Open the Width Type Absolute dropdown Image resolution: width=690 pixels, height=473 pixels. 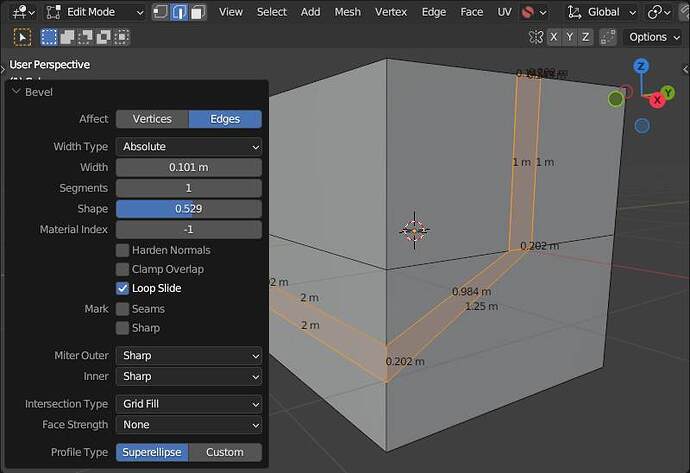tap(189, 147)
